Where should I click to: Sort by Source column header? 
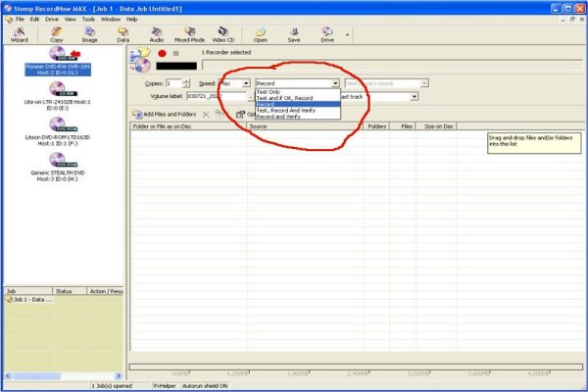(x=305, y=126)
